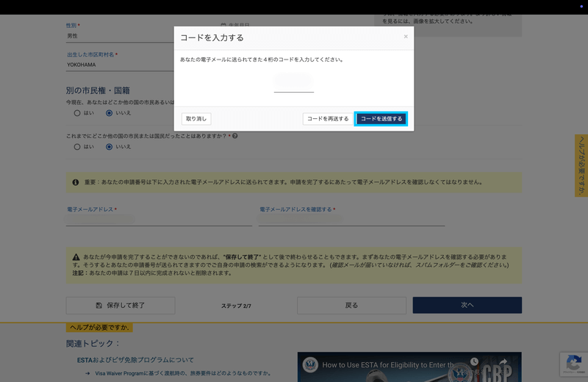
Task: Click the 戻る button
Action: pos(351,306)
